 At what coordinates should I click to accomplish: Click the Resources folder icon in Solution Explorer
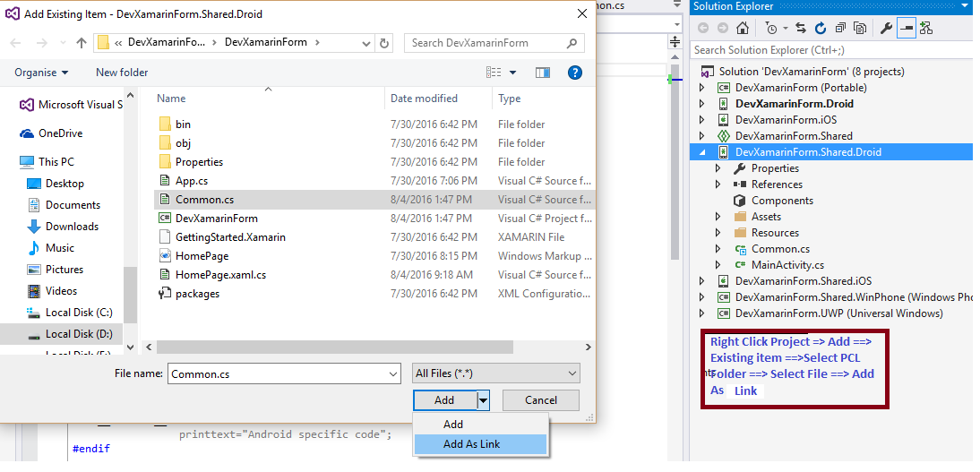point(741,233)
